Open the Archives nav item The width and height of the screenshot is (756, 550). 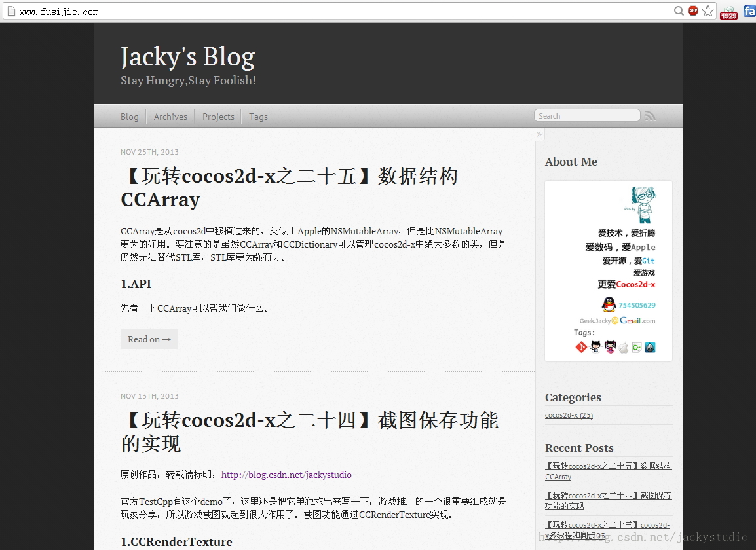tap(170, 117)
